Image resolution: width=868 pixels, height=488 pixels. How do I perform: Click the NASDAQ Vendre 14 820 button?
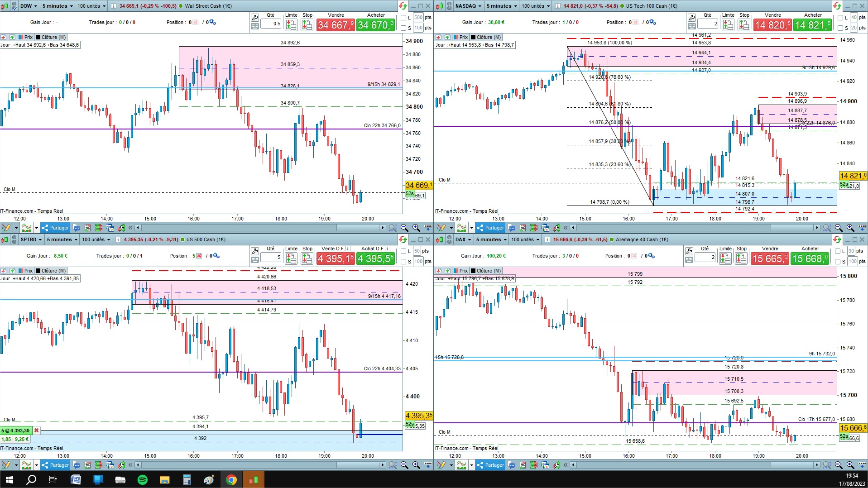pyautogui.click(x=772, y=25)
